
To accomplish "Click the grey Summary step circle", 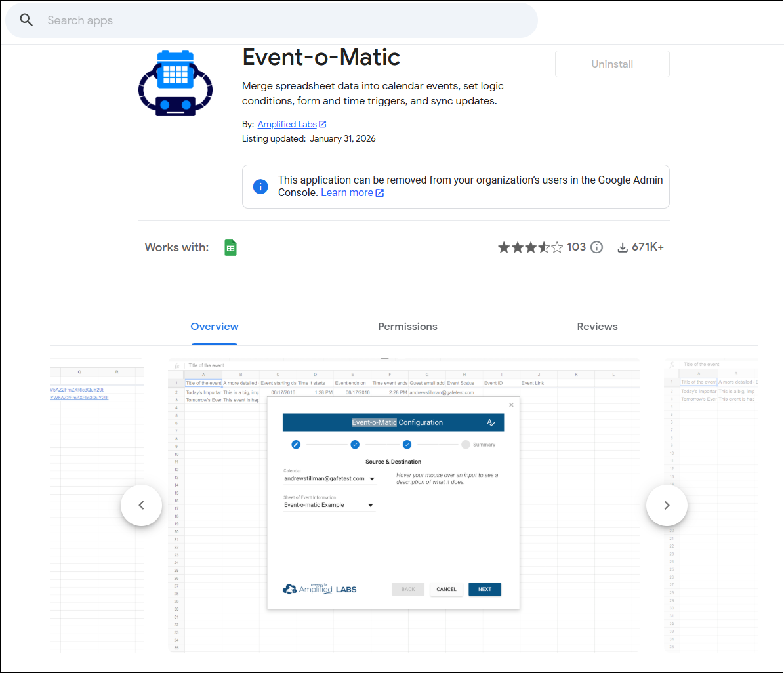I will [466, 445].
